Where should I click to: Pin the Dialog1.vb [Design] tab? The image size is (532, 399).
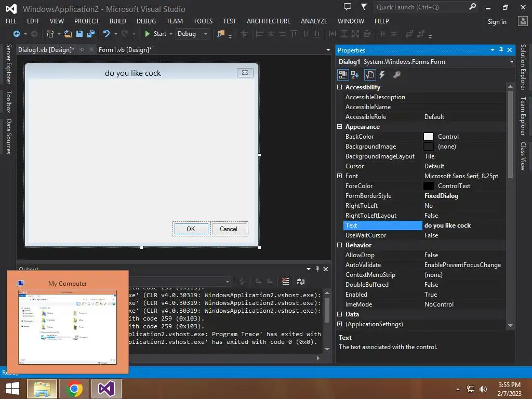82,49
